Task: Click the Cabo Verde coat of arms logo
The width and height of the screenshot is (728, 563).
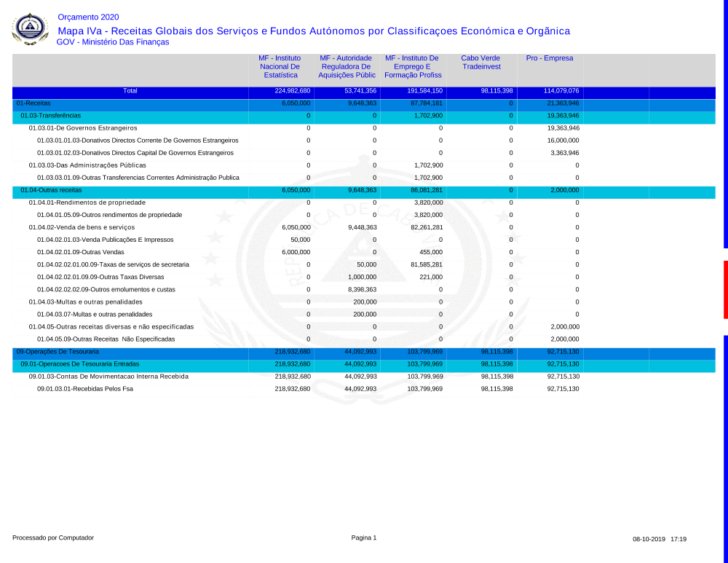Action: [30, 29]
